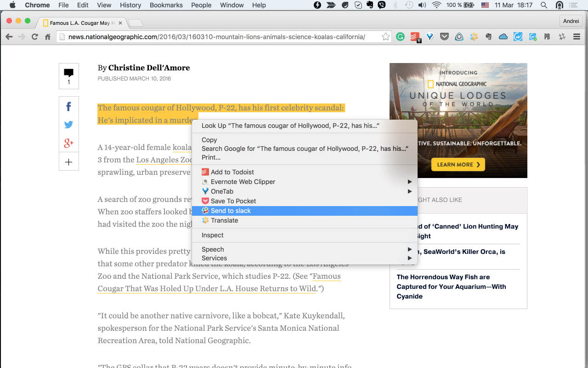This screenshot has width=588, height=368.
Task: Reload the page
Action: coord(34,37)
